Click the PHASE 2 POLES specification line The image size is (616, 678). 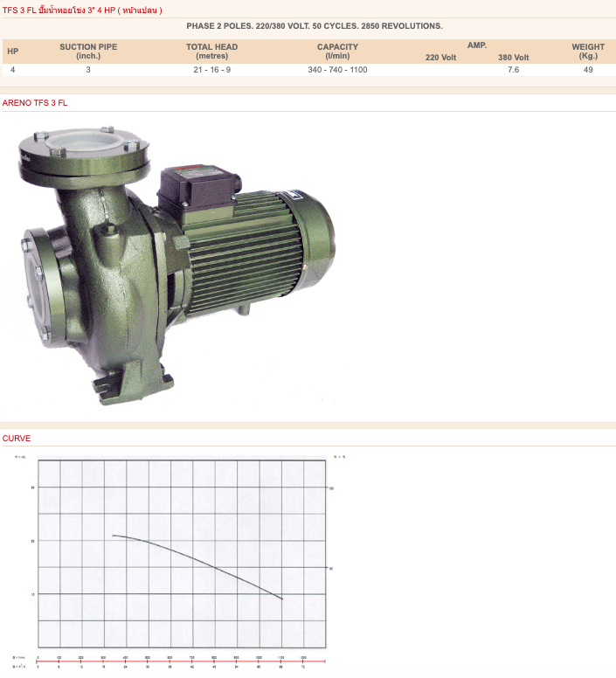[x=315, y=26]
